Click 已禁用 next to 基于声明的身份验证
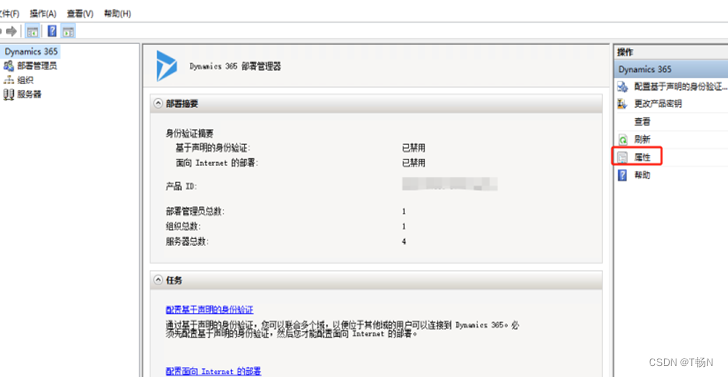Viewport: 728px width, 377px height. pyautogui.click(x=414, y=148)
